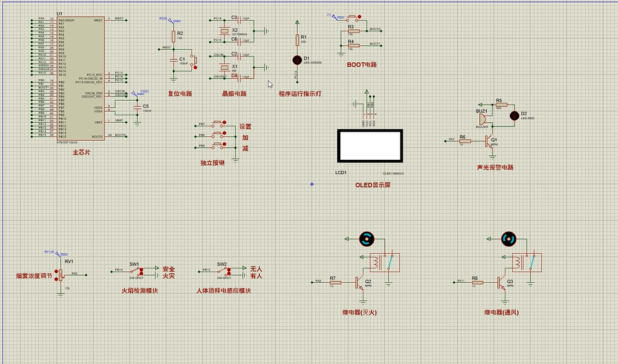The height and width of the screenshot is (364, 618).
Task: Click the 晶振电路 label
Action: pos(234,94)
